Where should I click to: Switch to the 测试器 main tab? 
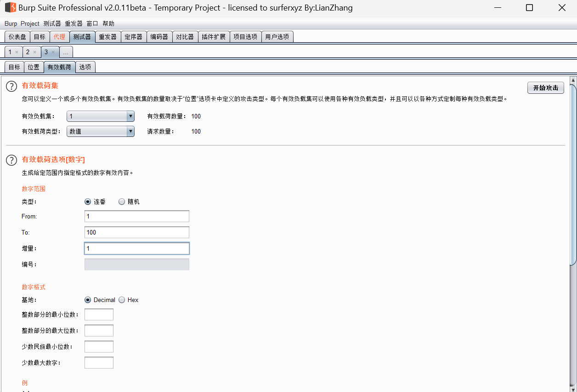tap(82, 37)
